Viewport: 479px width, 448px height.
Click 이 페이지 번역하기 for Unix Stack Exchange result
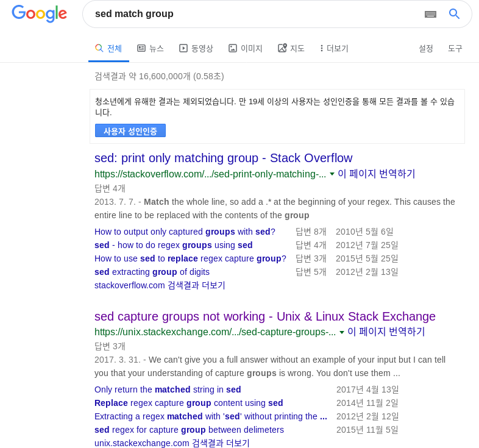coord(386,332)
